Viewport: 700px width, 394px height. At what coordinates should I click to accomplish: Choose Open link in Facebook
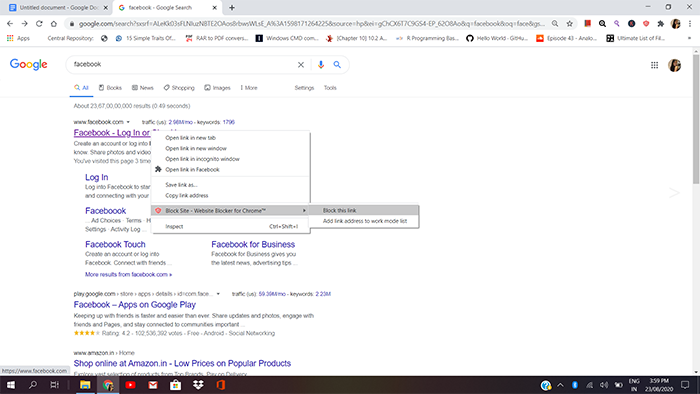(231, 170)
